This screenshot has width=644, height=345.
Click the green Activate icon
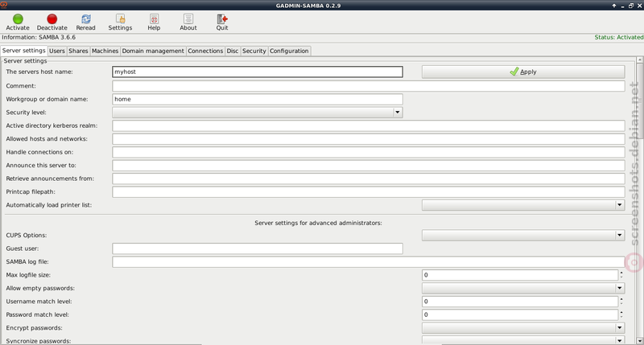pyautogui.click(x=18, y=18)
